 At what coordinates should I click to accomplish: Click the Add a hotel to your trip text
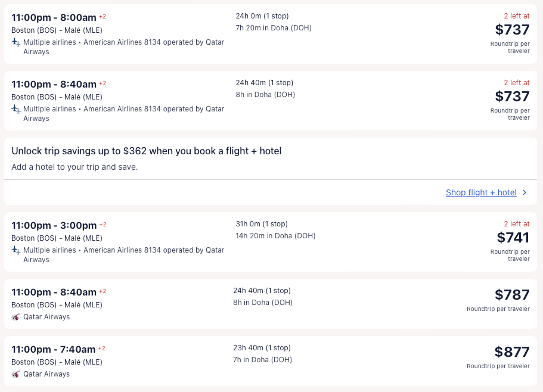[x=75, y=167]
